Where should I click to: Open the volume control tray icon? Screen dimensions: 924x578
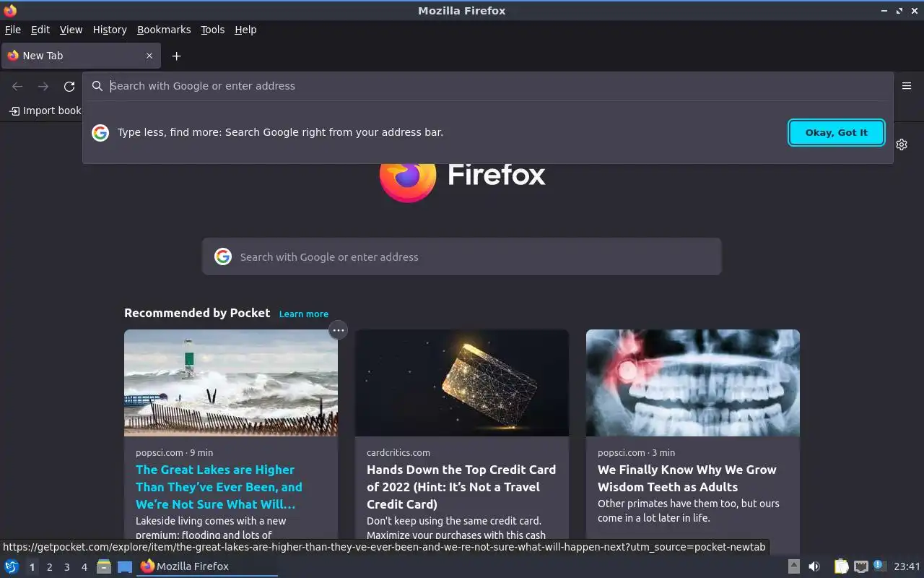click(x=814, y=566)
